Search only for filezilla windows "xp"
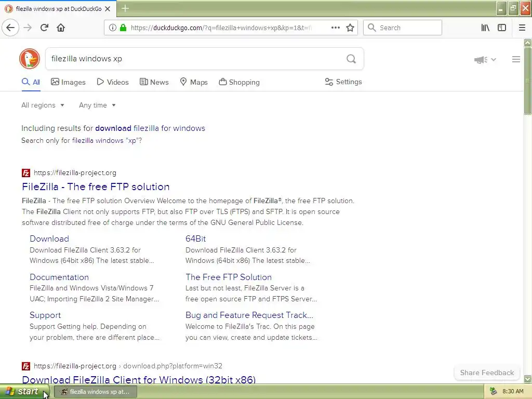This screenshot has width=532, height=399. pyautogui.click(x=107, y=140)
